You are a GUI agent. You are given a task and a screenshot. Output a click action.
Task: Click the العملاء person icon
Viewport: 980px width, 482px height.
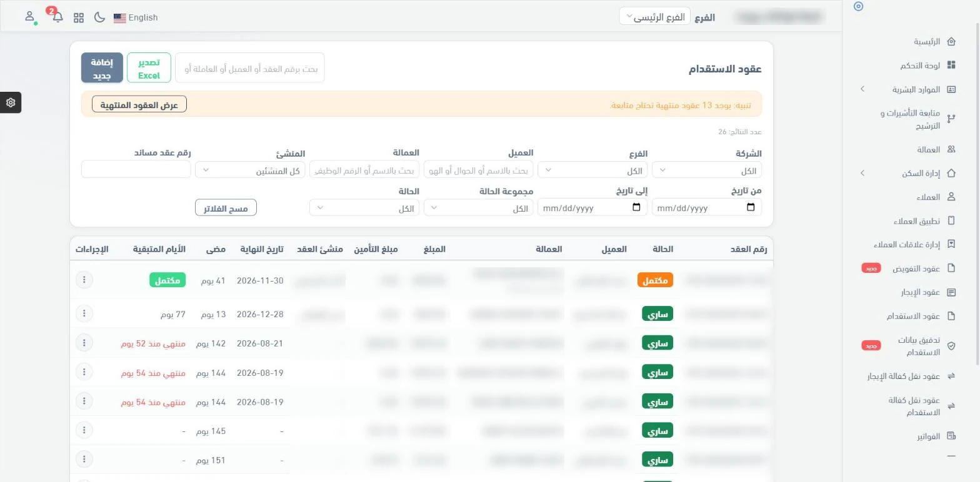click(951, 197)
